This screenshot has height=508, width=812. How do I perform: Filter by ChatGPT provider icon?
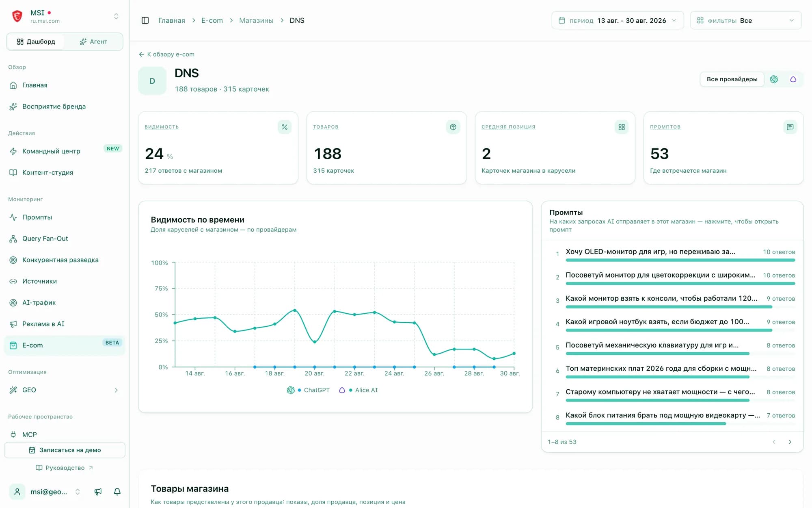point(774,79)
